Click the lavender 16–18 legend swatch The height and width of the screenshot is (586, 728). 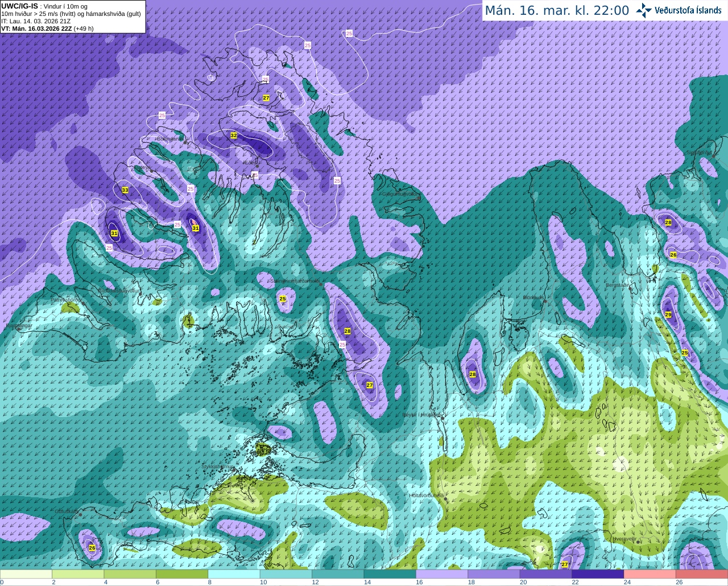click(442, 574)
